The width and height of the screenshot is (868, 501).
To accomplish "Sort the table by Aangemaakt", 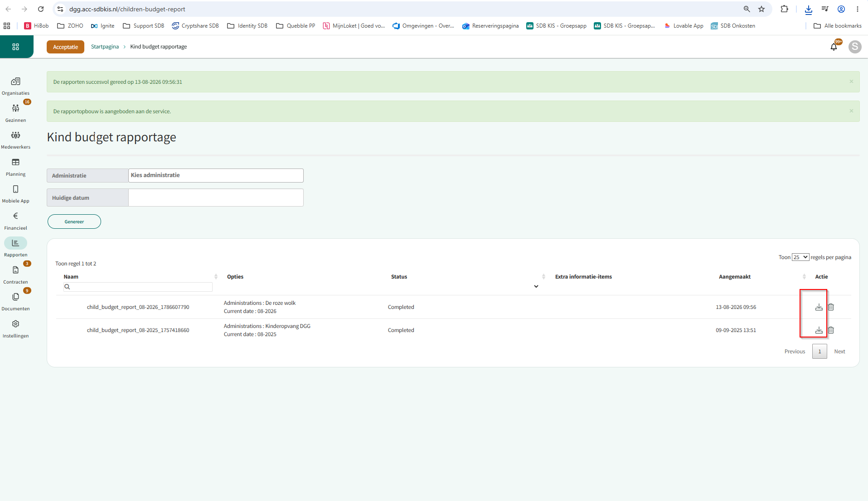I will coord(804,277).
